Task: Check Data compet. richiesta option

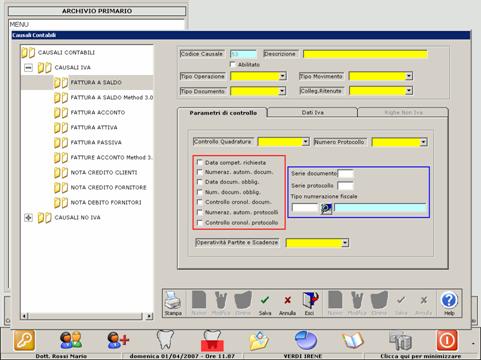Action: coord(200,162)
